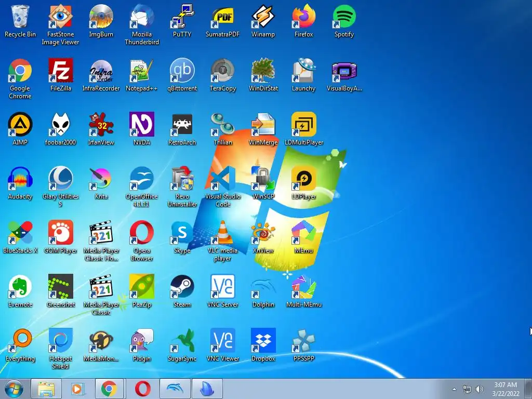
Task: Open Notepad++ desktop icon
Action: (141, 71)
